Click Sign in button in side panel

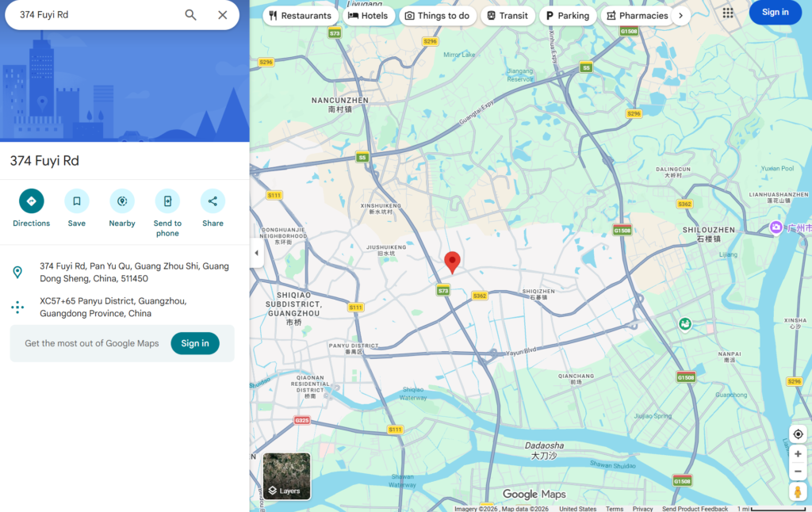195,343
